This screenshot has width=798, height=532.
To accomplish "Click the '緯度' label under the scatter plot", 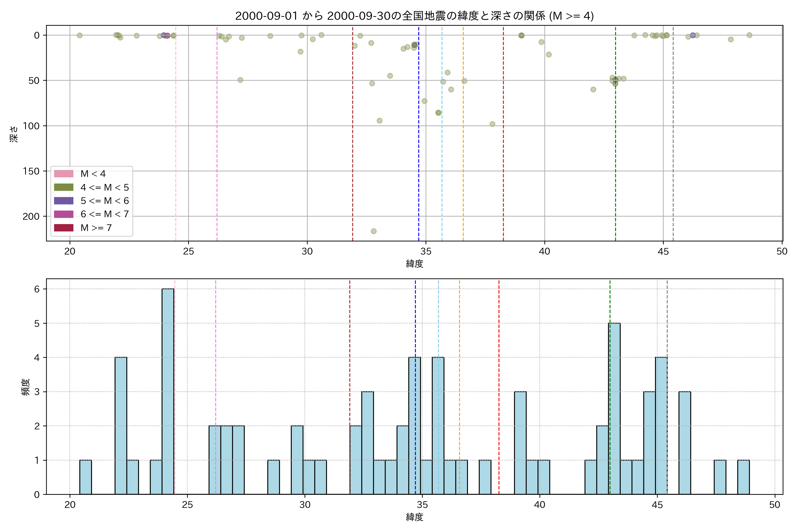I will [x=414, y=264].
